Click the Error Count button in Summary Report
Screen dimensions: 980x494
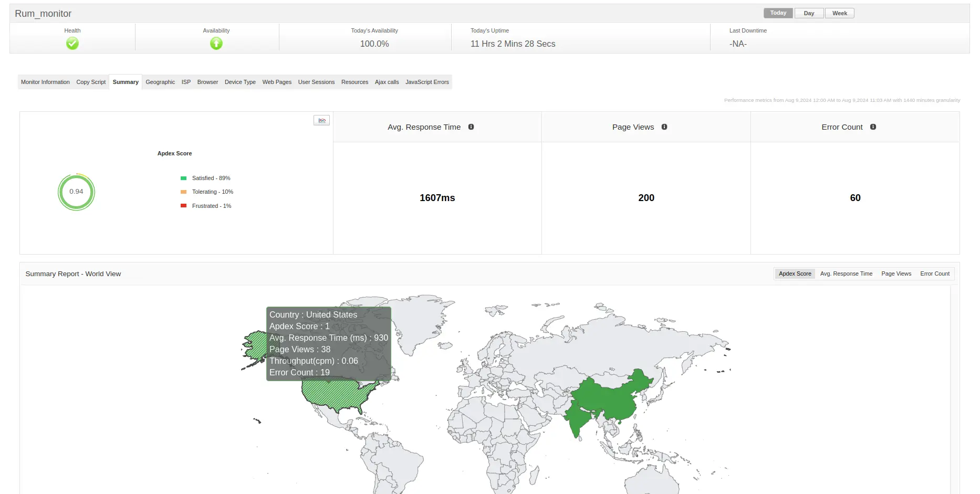(934, 274)
